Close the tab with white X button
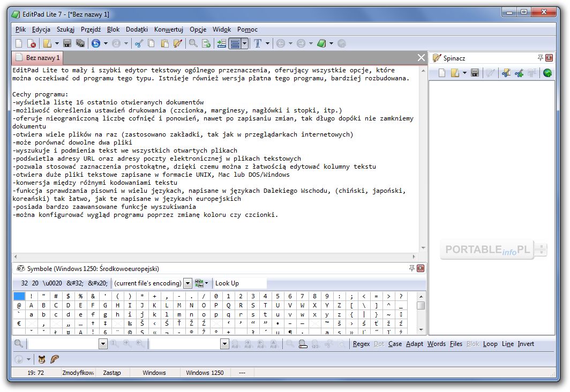 [421, 58]
